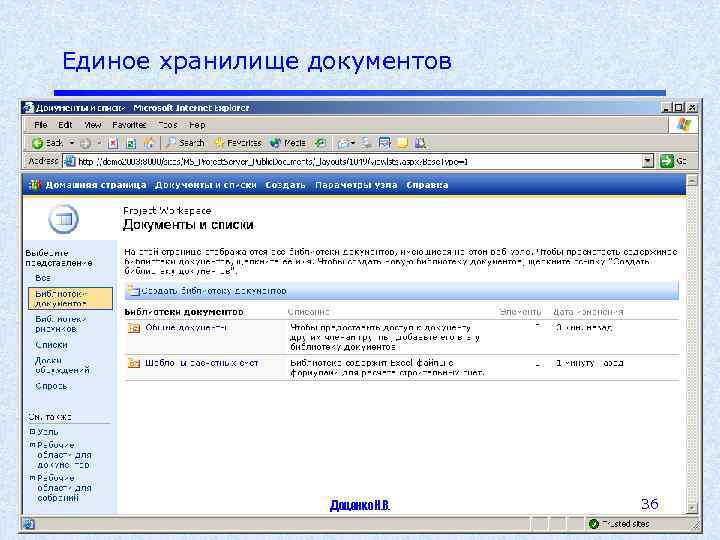Select the Все view

(x=43, y=278)
